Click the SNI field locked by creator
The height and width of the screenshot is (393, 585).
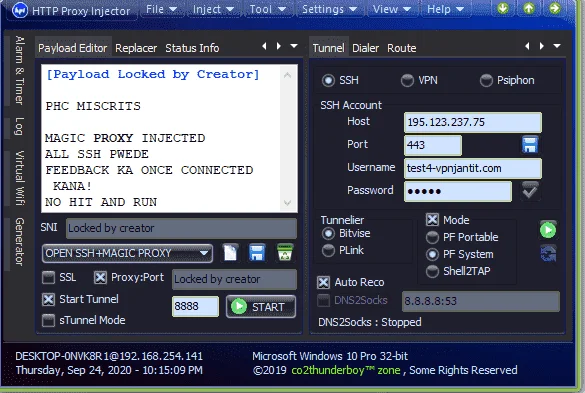[181, 228]
